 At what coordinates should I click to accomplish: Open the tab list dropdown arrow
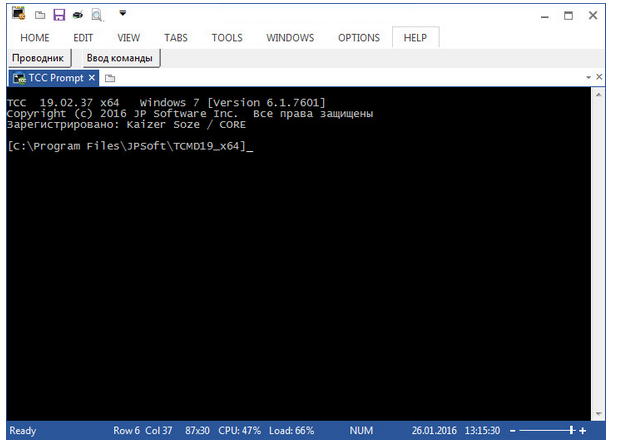coord(588,77)
